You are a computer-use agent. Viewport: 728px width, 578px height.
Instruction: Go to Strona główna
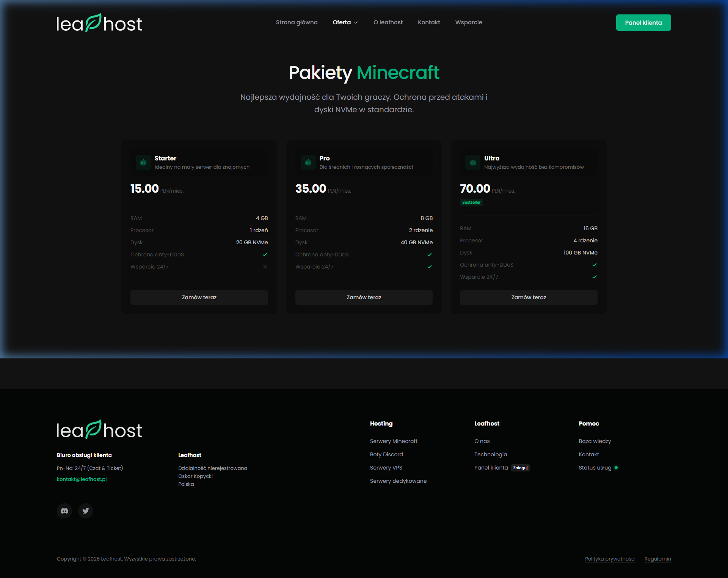pos(297,22)
